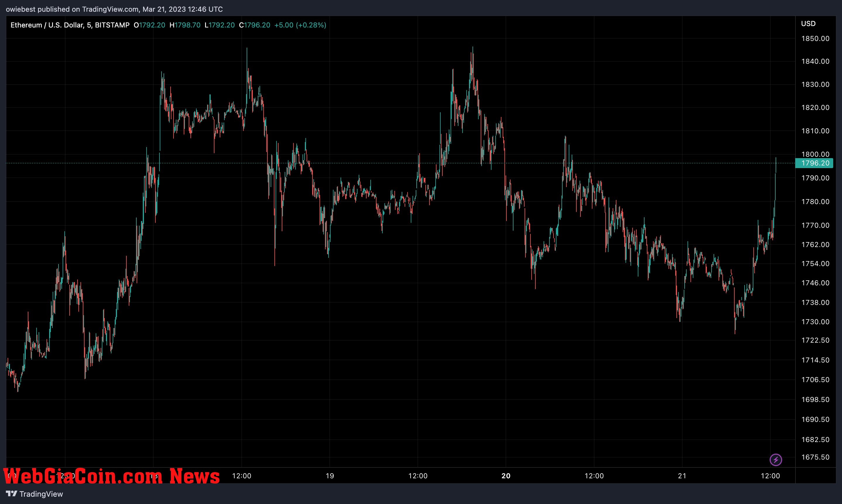The width and height of the screenshot is (842, 504).
Task: Click the 1810.00 price axis label
Action: [815, 131]
